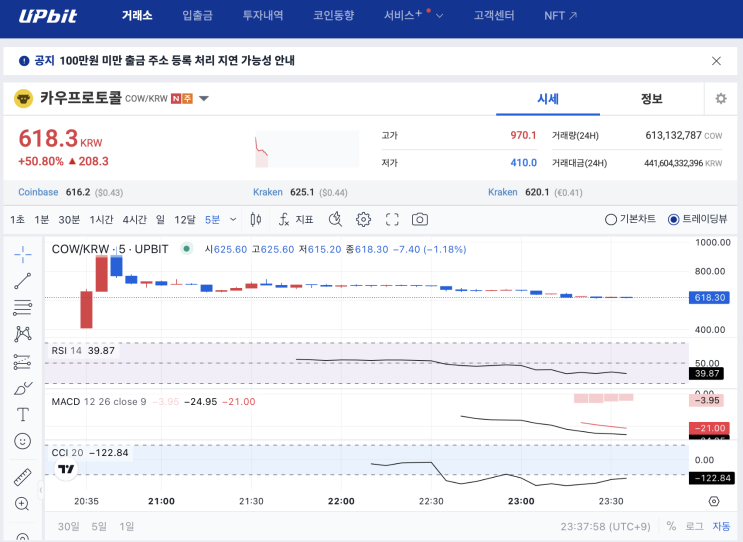
Task: Select the 1시간 interval
Action: [x=101, y=220]
